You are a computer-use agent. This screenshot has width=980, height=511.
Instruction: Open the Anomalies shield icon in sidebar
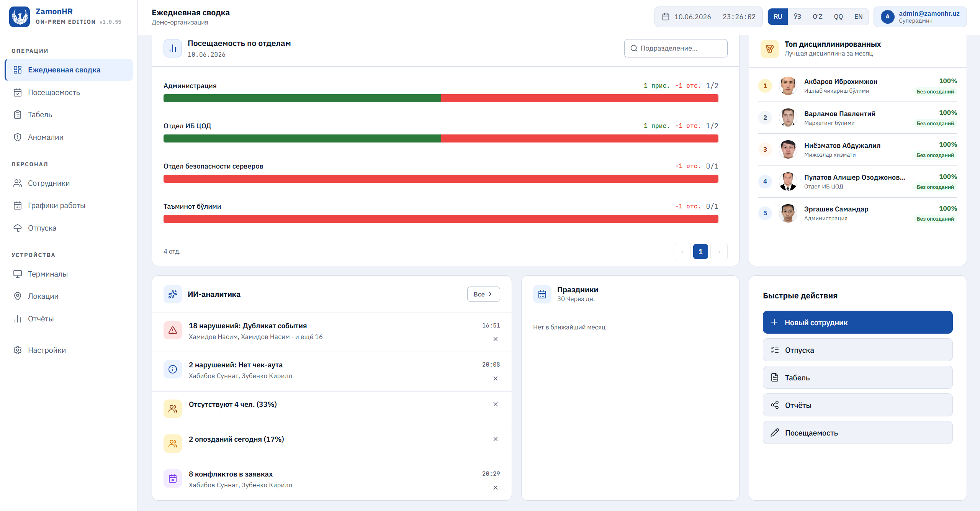click(18, 137)
